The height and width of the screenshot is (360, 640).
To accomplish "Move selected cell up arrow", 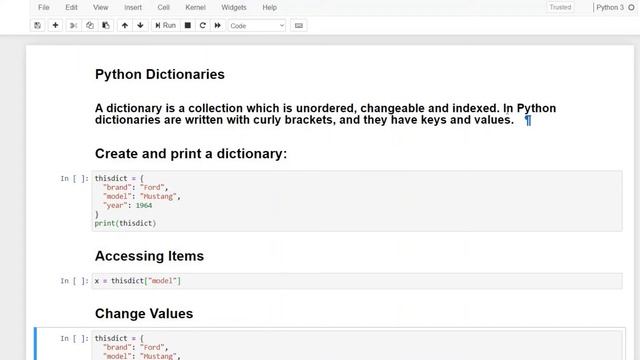I will (124, 25).
